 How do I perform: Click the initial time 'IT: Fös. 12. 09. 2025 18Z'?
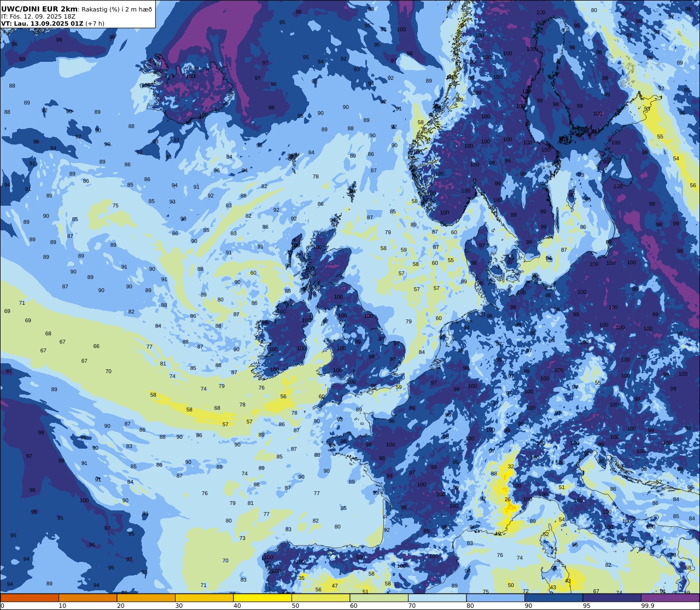click(x=38, y=16)
